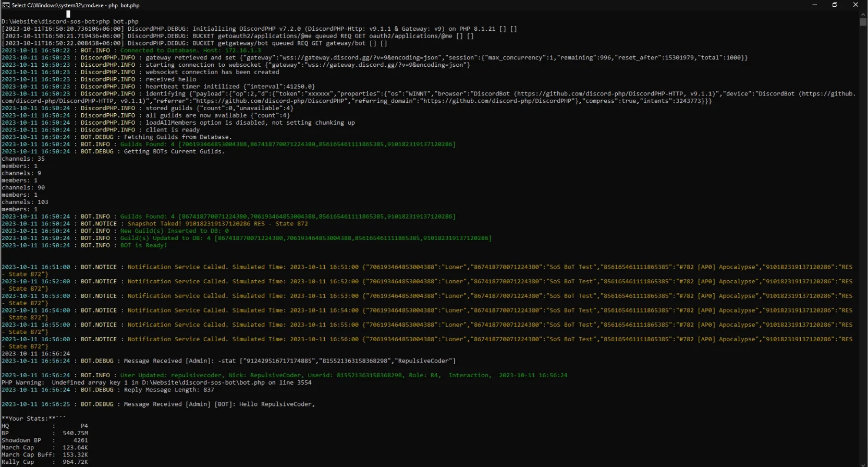Click the 'PHP Warning: Undefined array key' line

(x=156, y=382)
